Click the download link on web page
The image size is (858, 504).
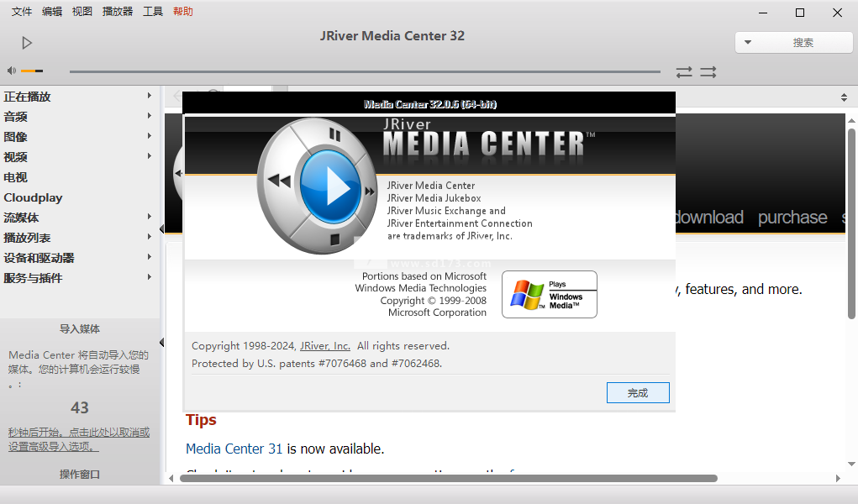click(709, 218)
